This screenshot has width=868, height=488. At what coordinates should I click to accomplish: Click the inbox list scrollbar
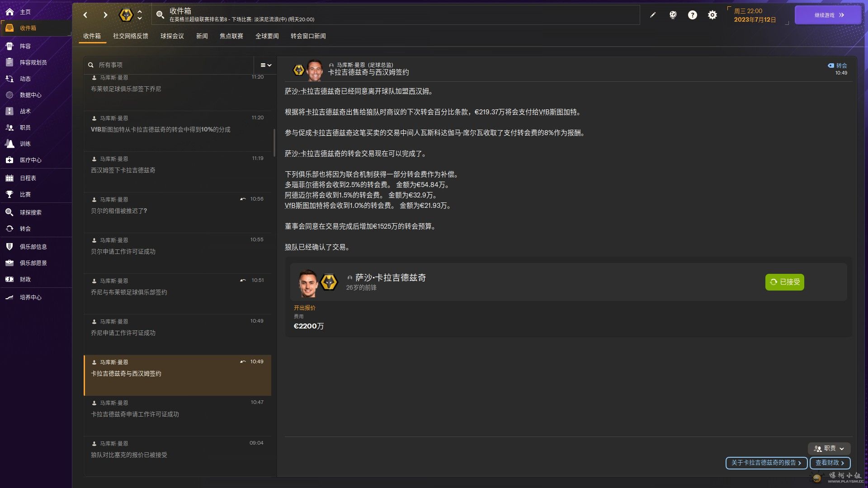pyautogui.click(x=274, y=142)
